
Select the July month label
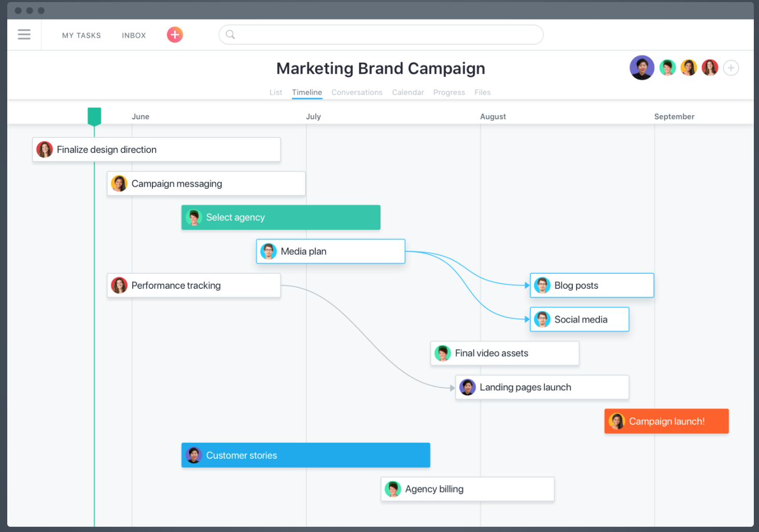(x=314, y=117)
